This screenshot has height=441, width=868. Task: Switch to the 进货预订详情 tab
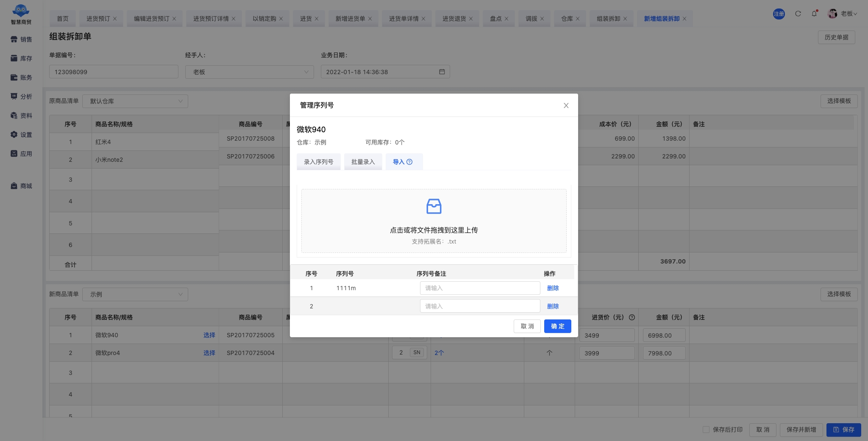point(211,19)
